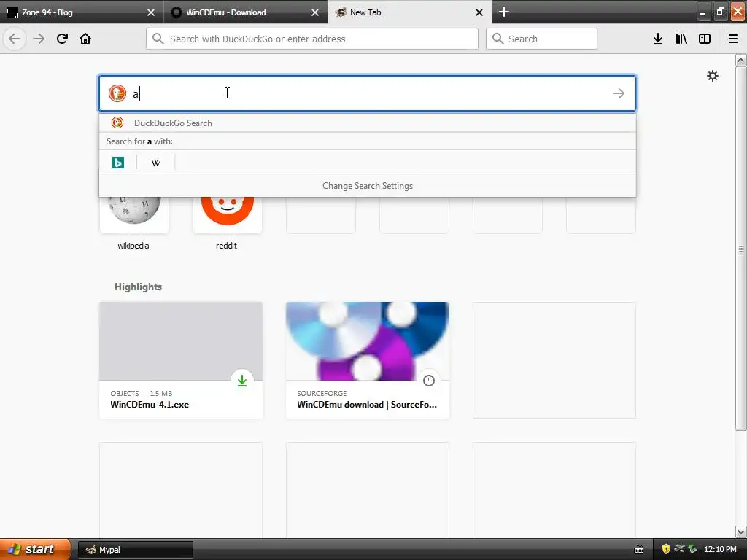This screenshot has height=560, width=747.
Task: Reload the current page
Action: pos(62,39)
